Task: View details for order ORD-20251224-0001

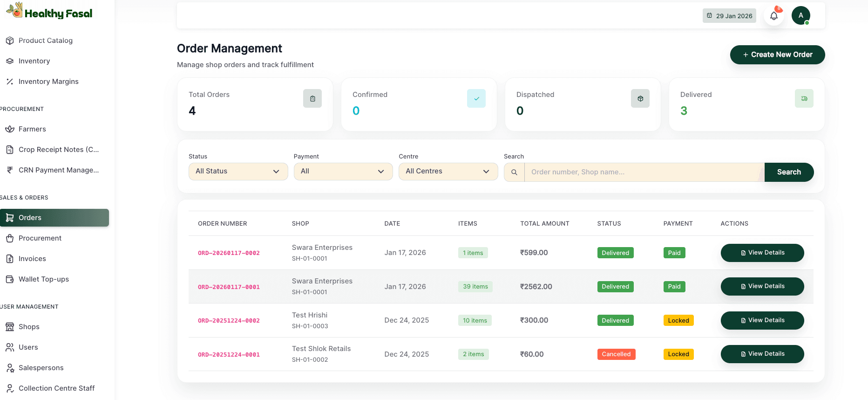Action: tap(762, 354)
